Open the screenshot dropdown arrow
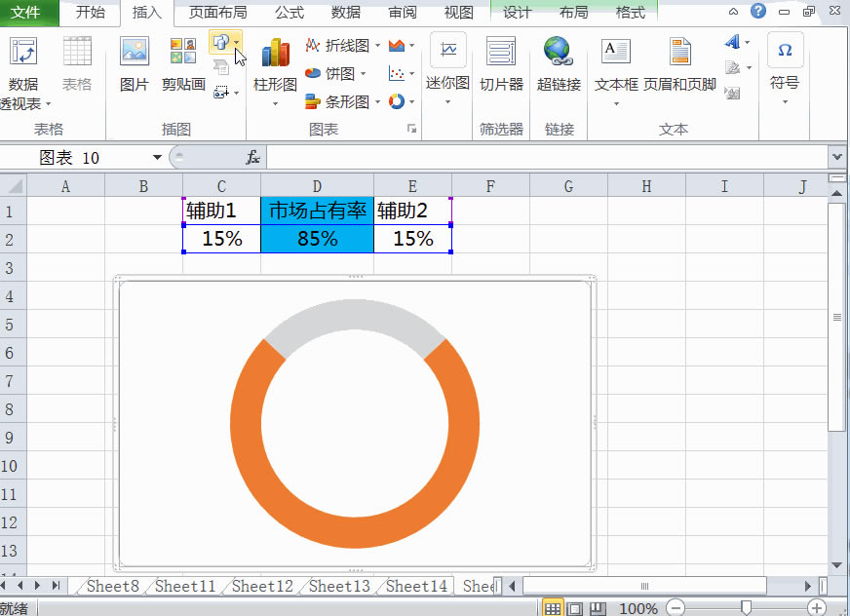 tap(236, 93)
